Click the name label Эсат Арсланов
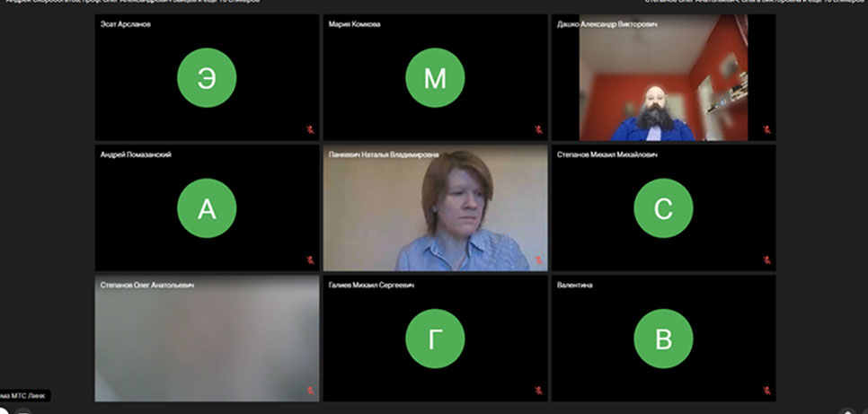868x414 pixels. pyautogui.click(x=126, y=24)
